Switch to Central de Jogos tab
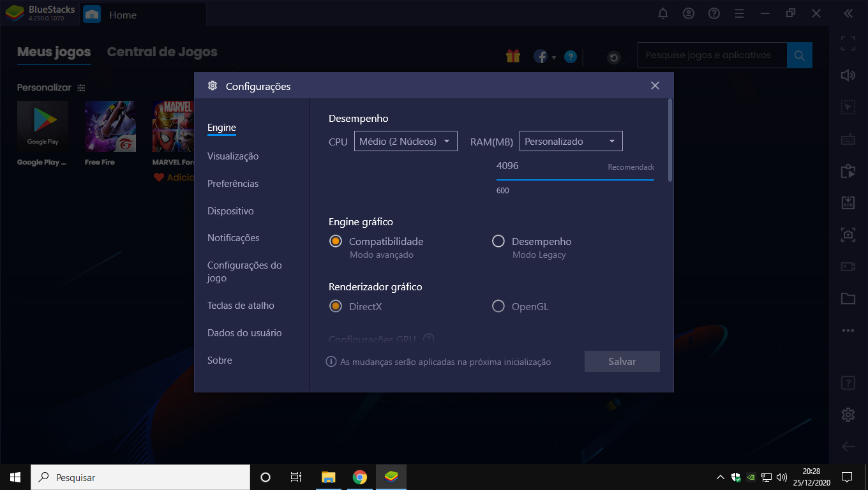 162,52
